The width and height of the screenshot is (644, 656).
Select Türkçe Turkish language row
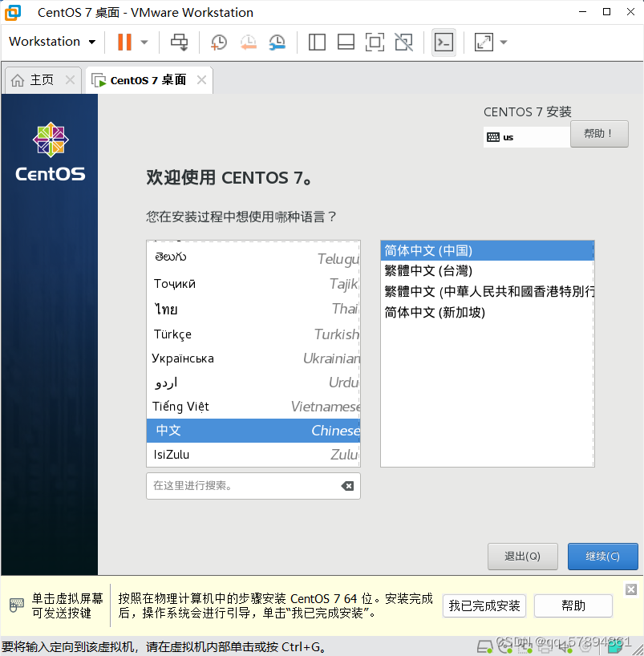253,334
